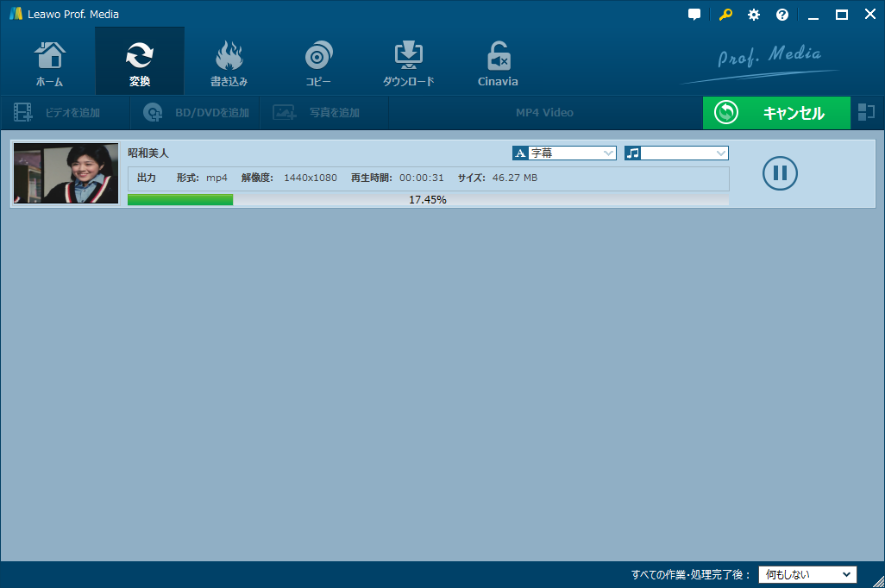Click the size value 46.27 MB

tap(515, 178)
